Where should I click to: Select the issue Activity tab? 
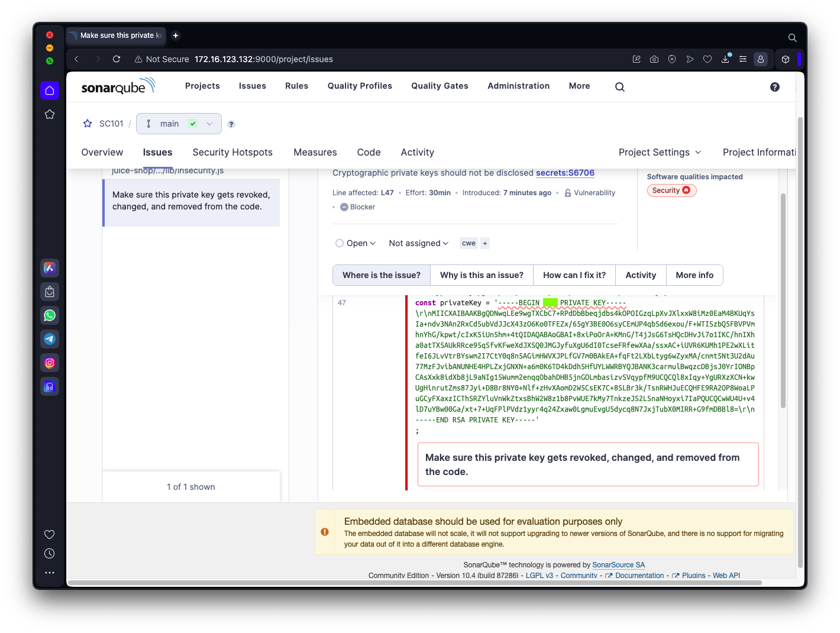click(x=641, y=275)
